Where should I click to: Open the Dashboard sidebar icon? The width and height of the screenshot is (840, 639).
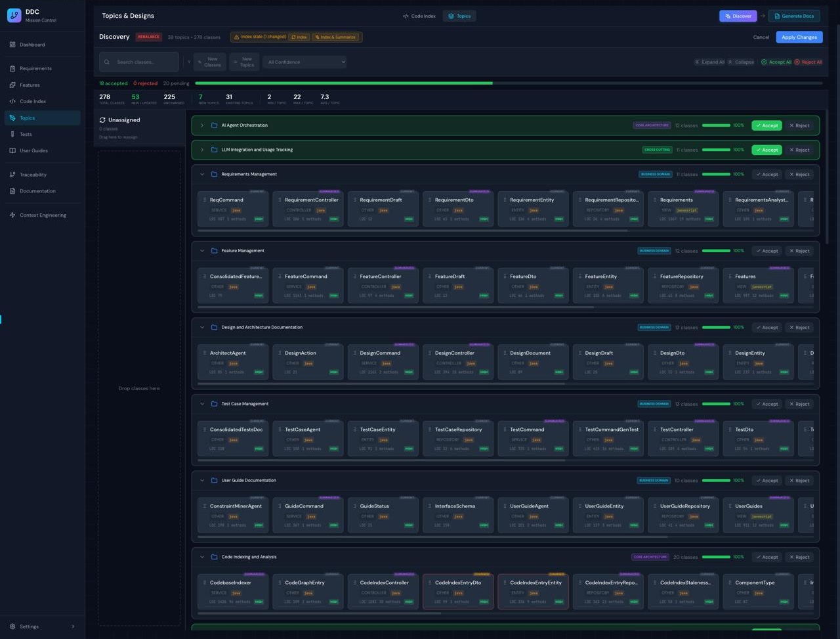(12, 45)
